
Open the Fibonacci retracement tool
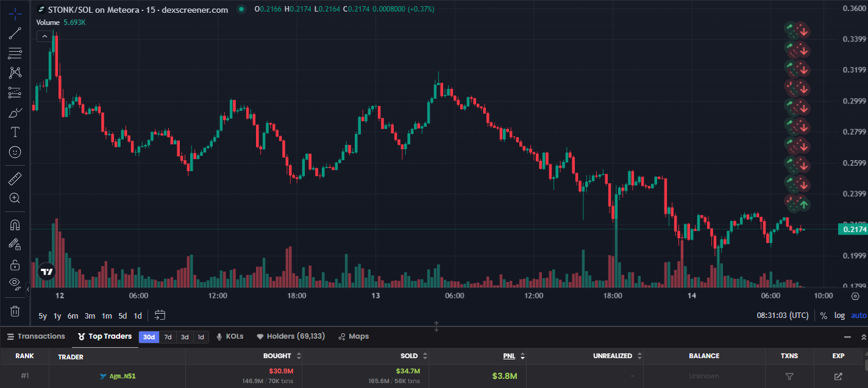pos(15,53)
